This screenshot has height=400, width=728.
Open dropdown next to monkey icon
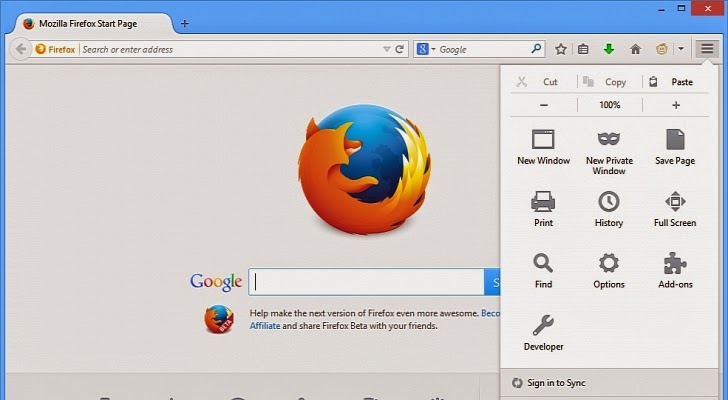(681, 49)
